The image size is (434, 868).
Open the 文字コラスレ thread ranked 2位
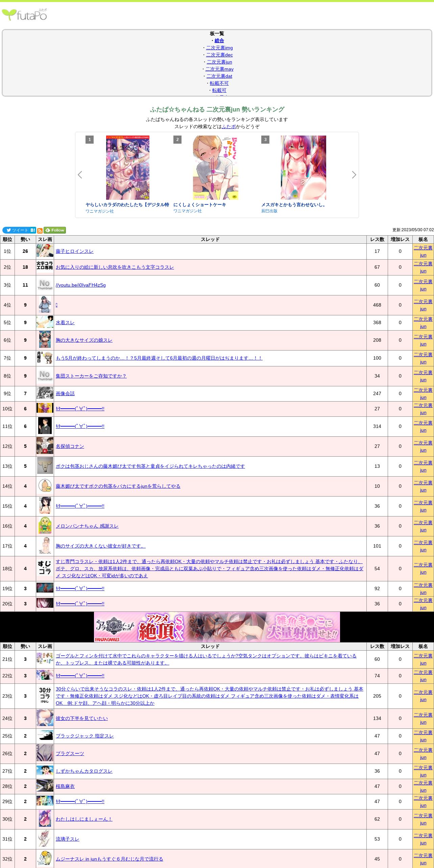tap(115, 267)
